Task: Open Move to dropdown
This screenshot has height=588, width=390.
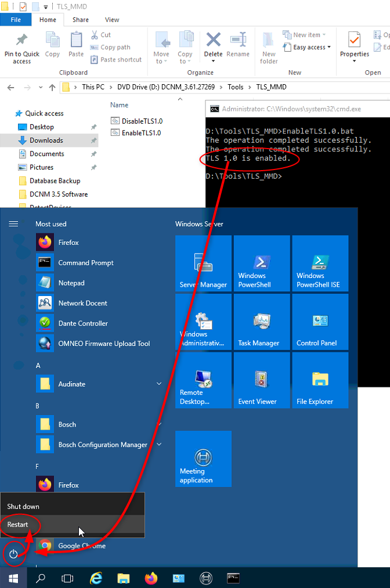Action: (161, 47)
